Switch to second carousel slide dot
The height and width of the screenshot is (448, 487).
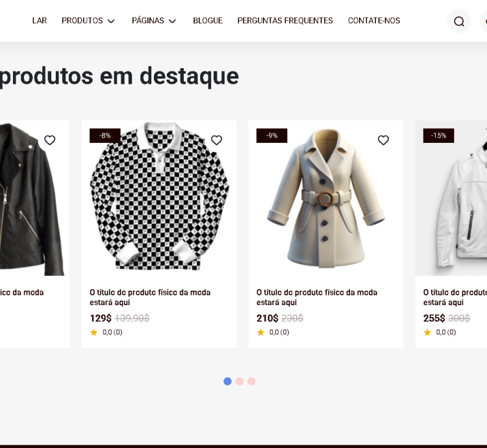[240, 381]
